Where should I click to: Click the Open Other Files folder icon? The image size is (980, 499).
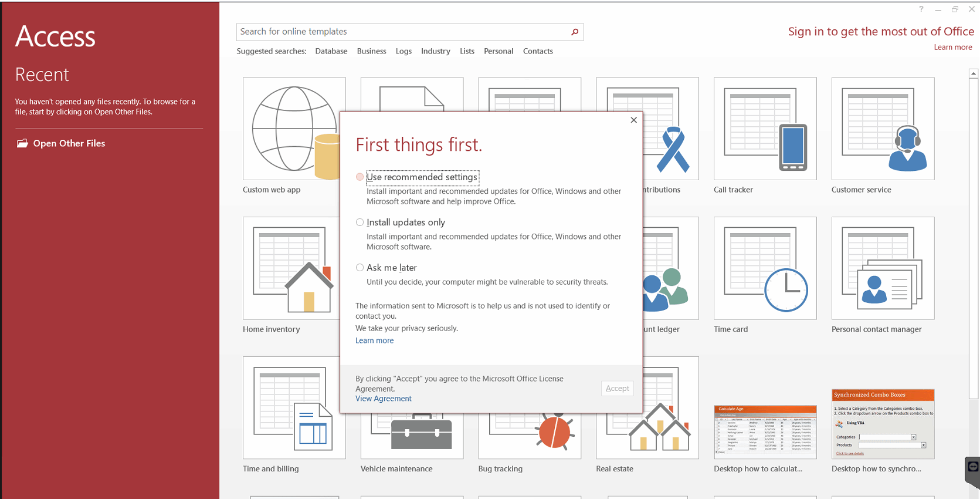pyautogui.click(x=22, y=143)
